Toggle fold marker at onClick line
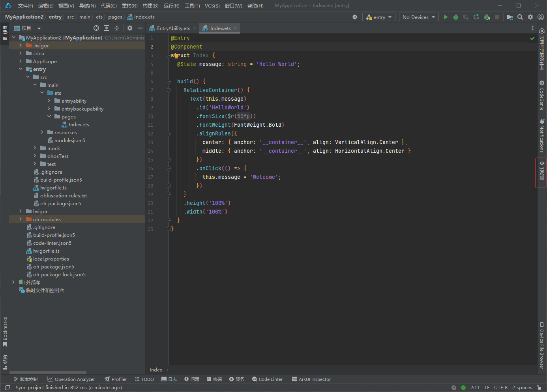The image size is (547, 392). pyautogui.click(x=169, y=168)
